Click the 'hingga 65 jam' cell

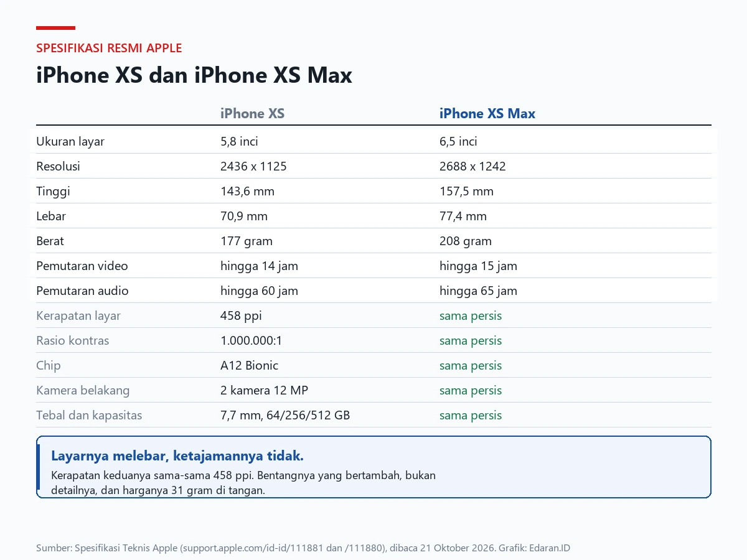pyautogui.click(x=478, y=291)
